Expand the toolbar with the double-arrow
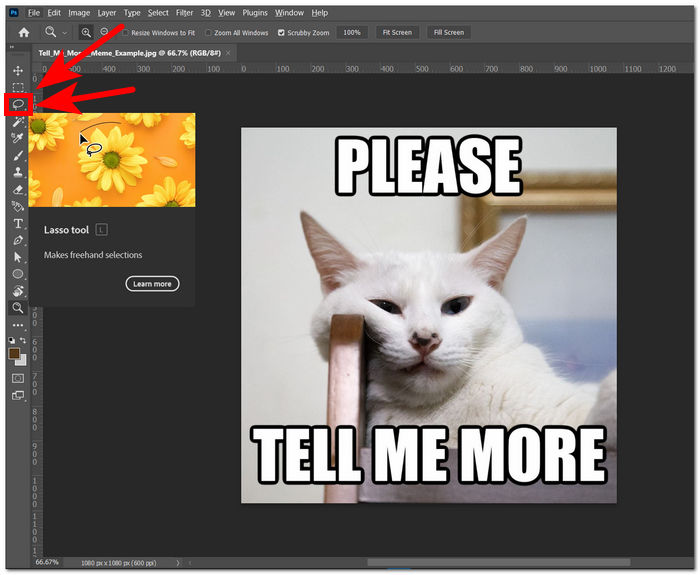 point(12,47)
